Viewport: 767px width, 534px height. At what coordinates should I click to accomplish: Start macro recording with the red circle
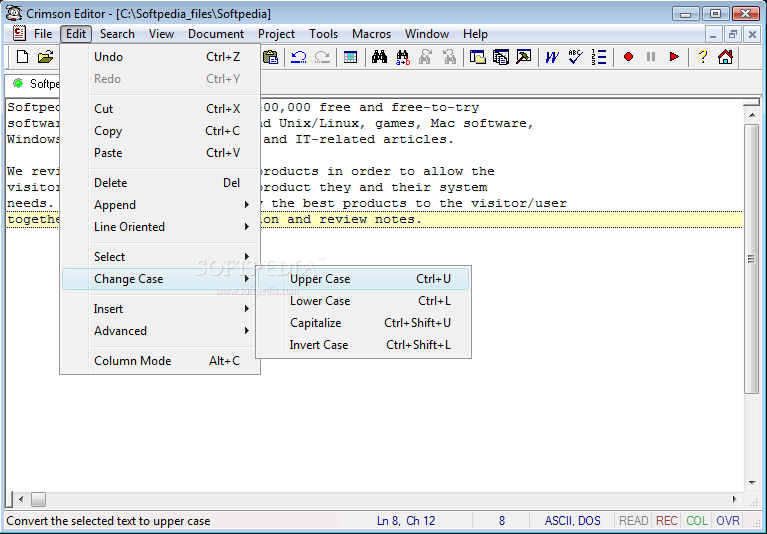tap(629, 57)
